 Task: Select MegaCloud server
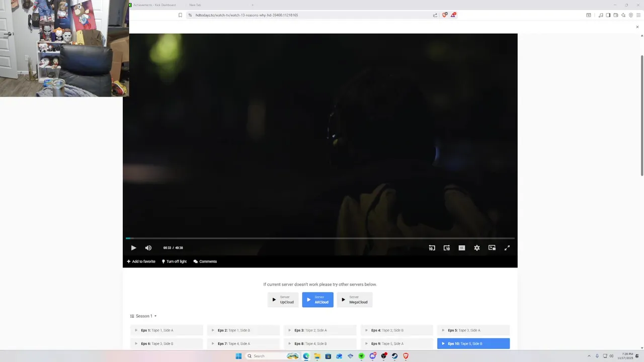pos(355,300)
